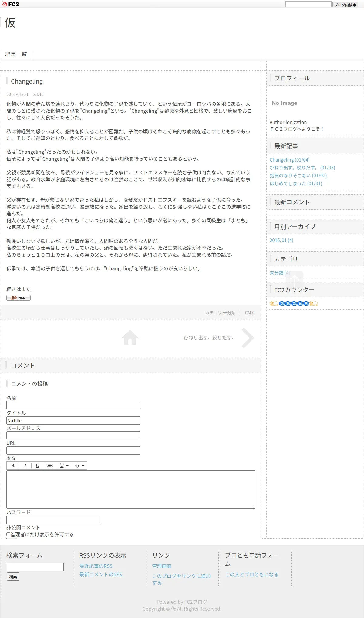Apply bold formatting in the comment editor
364x618 pixels.
pyautogui.click(x=13, y=466)
